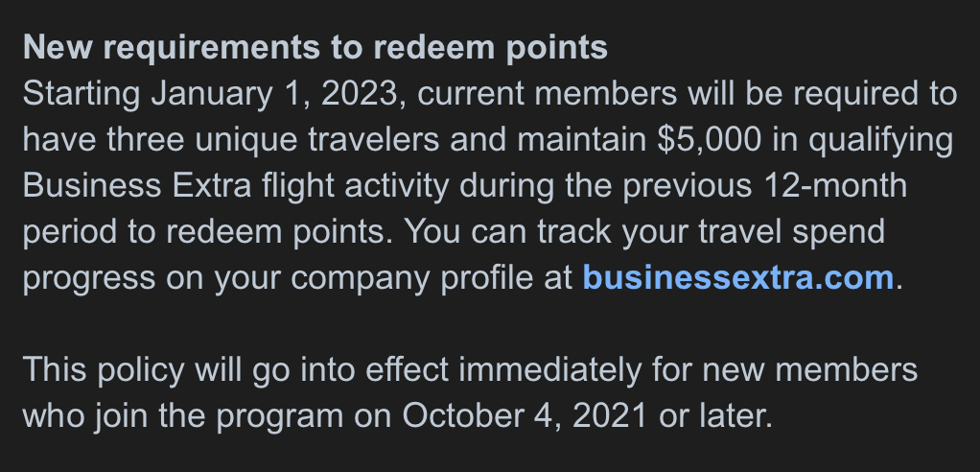
Task: Click the "$5,000" amount text
Action: tap(710, 139)
